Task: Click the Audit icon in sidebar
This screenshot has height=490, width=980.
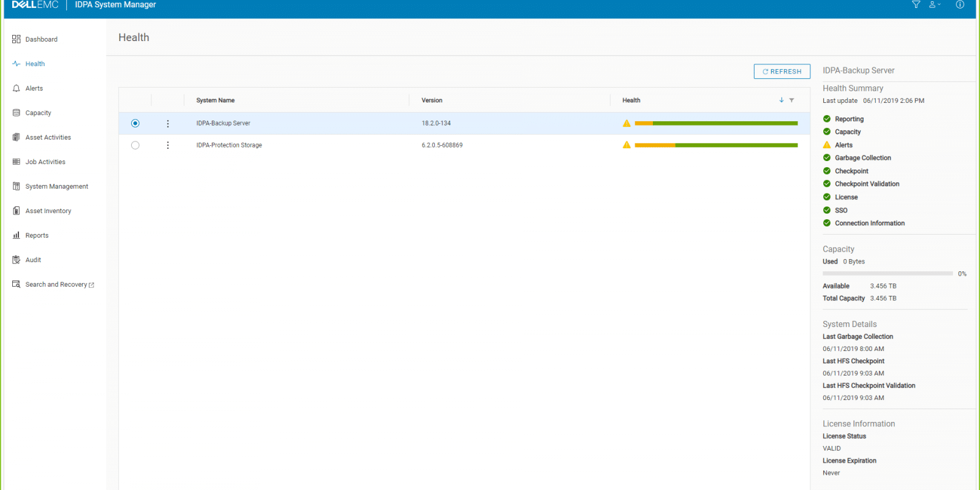Action: point(16,260)
